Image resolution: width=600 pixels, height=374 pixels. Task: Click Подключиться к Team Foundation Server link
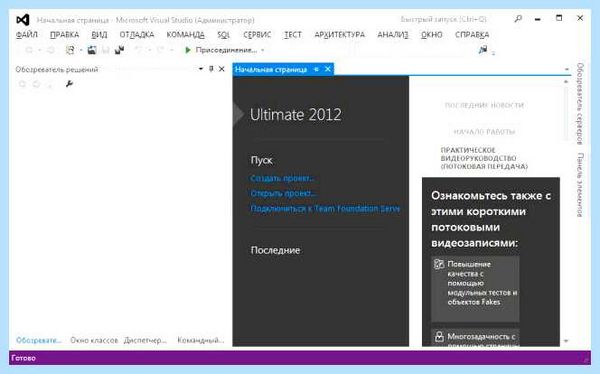[325, 209]
